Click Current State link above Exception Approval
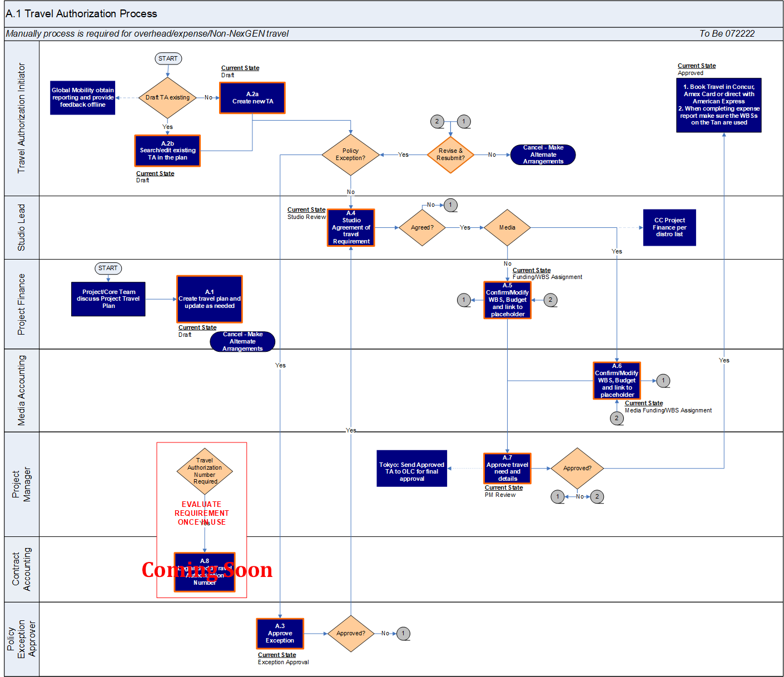 [x=277, y=655]
